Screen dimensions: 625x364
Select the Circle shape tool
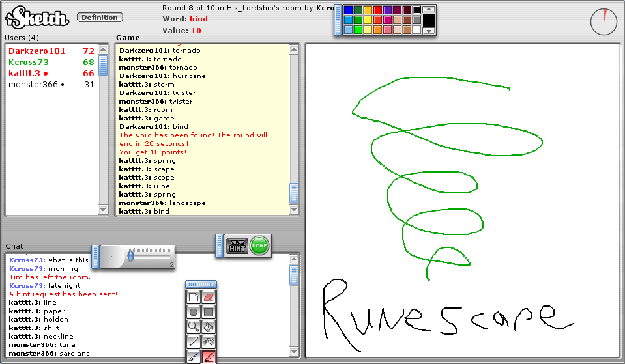click(x=194, y=312)
